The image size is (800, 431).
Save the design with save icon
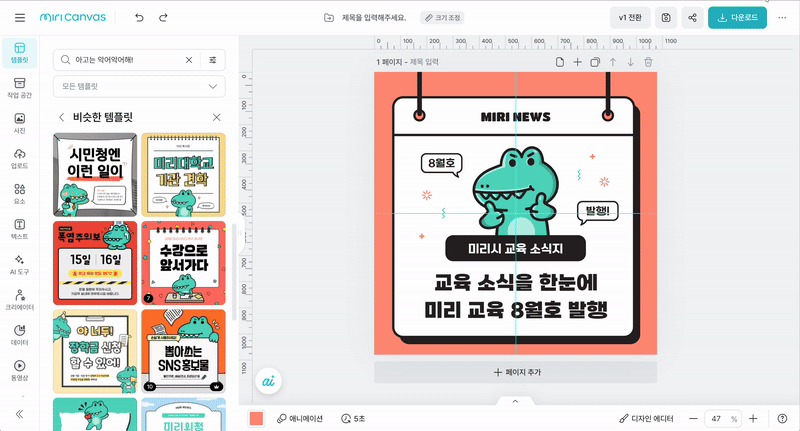pos(666,18)
